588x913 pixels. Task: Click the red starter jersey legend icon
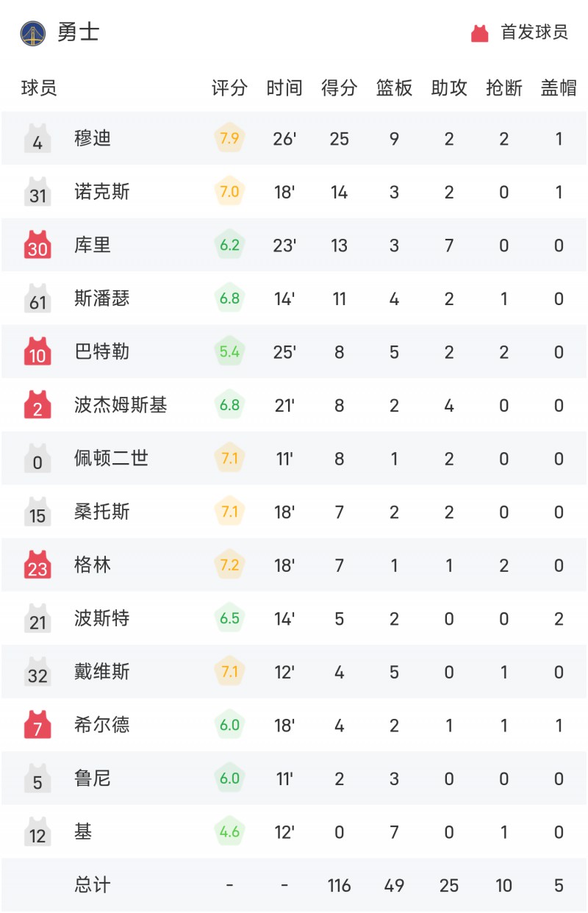point(480,33)
